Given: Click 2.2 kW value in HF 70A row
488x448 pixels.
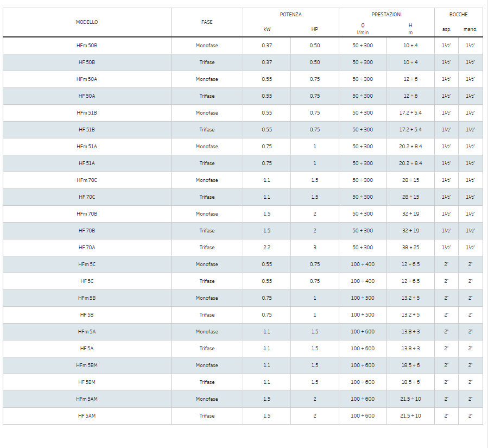Looking at the screenshot, I should 267,248.
